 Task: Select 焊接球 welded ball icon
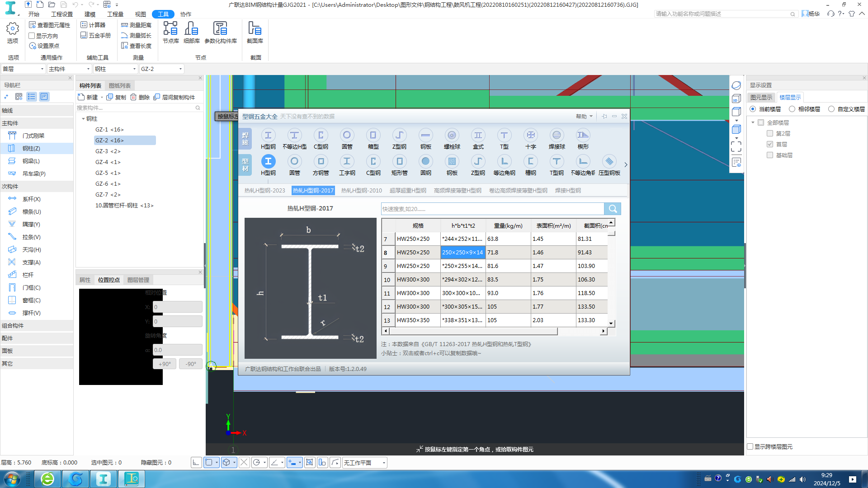[557, 139]
